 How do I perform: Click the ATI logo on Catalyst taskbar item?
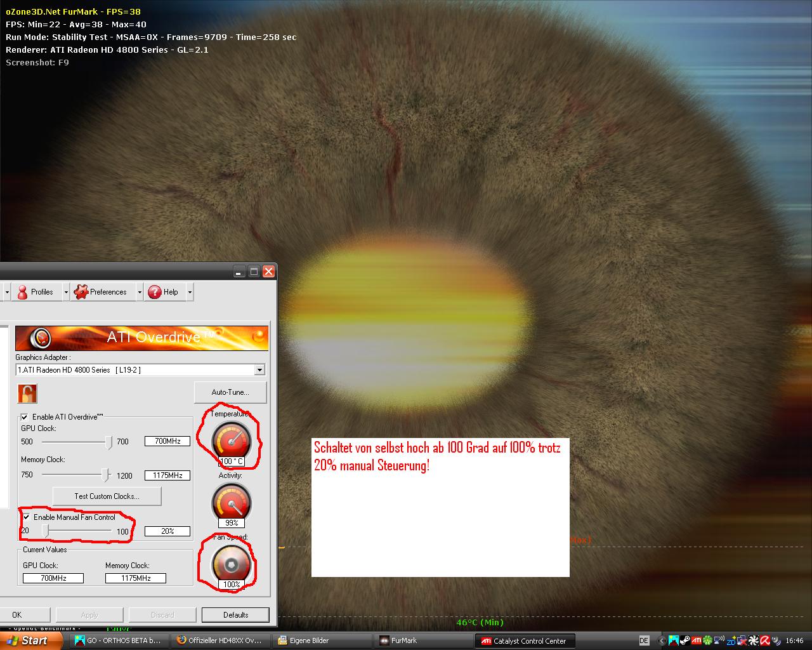486,640
